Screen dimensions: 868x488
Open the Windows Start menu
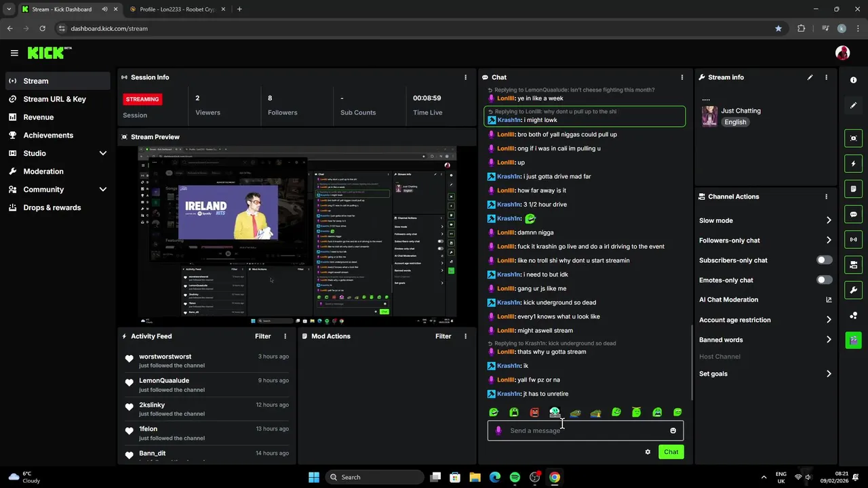313,477
